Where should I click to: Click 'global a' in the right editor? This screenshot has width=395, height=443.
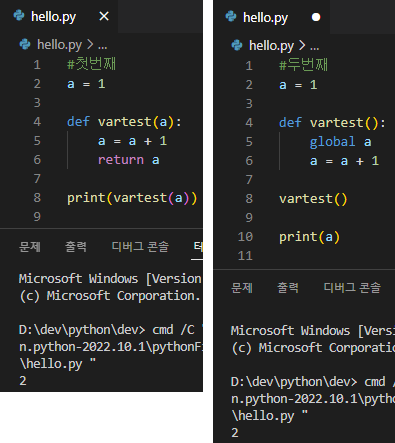point(341,142)
